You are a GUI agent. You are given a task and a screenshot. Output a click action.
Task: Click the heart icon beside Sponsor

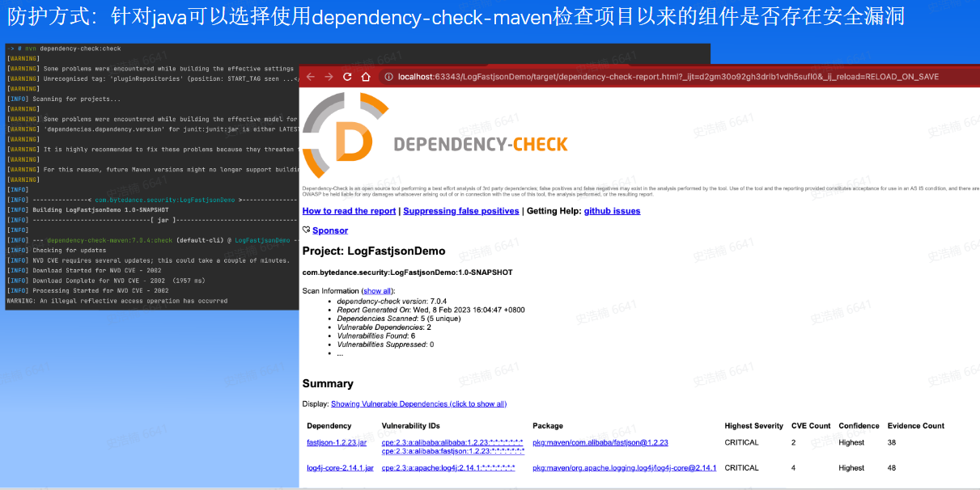[307, 230]
